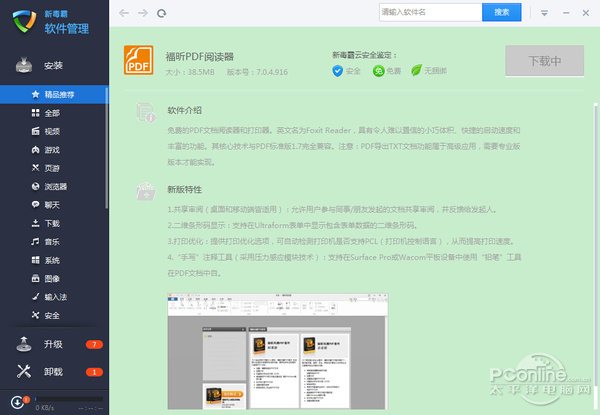Open the download manager icon at bottom-left
Image resolution: width=600 pixels, height=415 pixels.
click(16, 403)
